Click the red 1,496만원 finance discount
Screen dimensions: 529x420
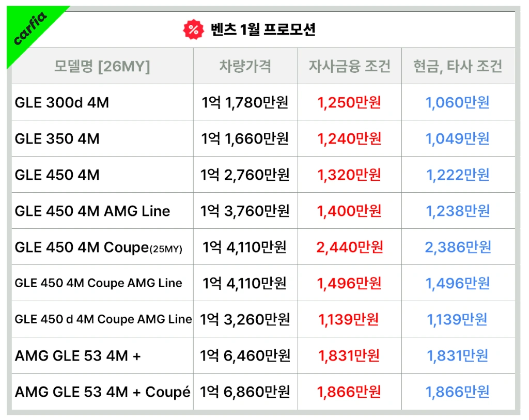tap(349, 284)
